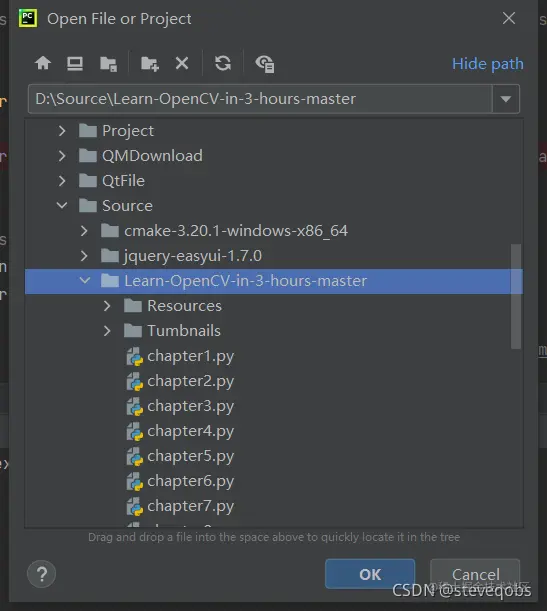Image resolution: width=547 pixels, height=611 pixels.
Task: Open the path history dropdown arrow
Action: point(506,99)
